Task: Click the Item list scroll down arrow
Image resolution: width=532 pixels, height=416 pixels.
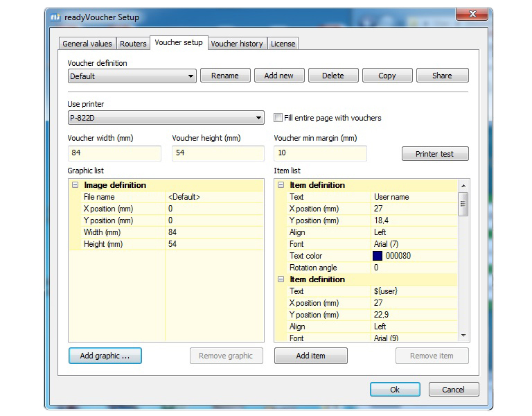Action: point(463,336)
